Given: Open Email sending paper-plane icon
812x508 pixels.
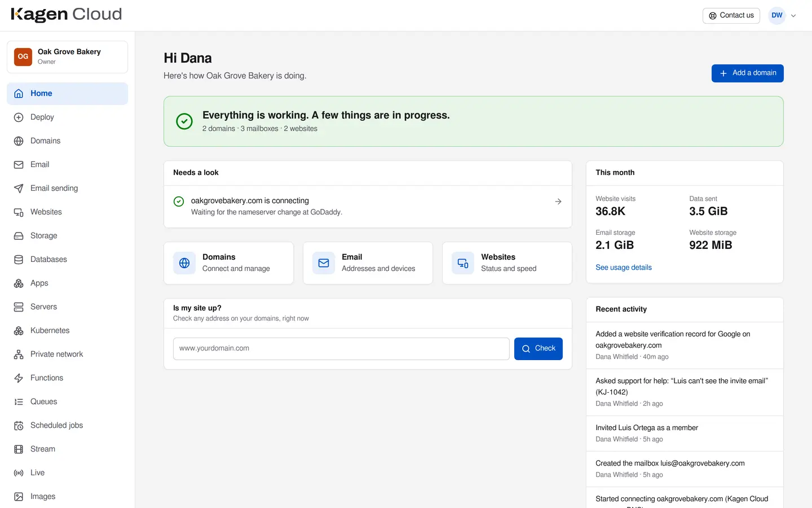Looking at the screenshot, I should [19, 189].
